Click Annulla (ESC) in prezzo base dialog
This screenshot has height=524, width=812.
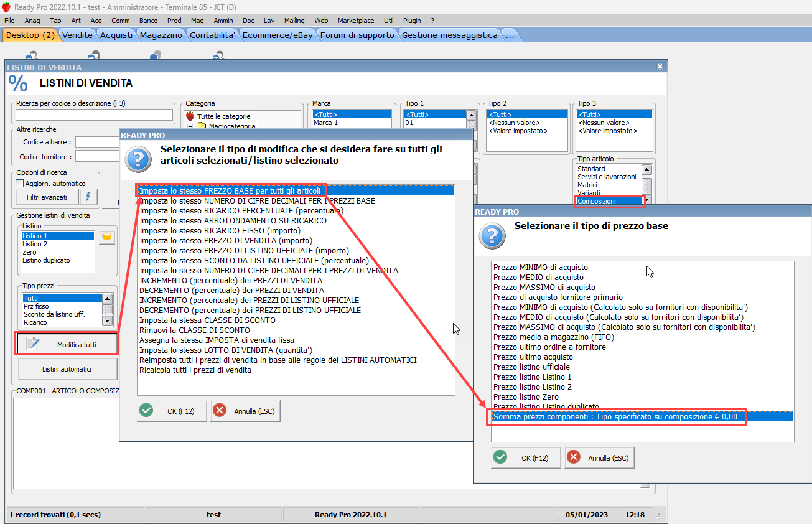coord(599,457)
